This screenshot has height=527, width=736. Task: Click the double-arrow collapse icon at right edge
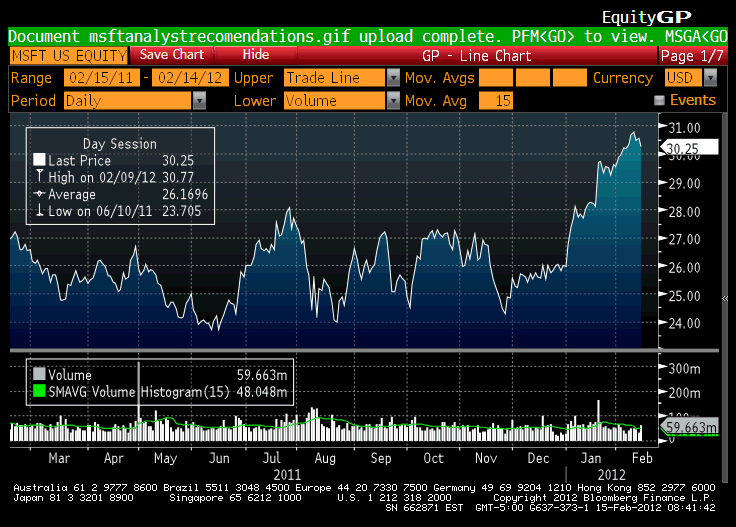tap(725, 298)
